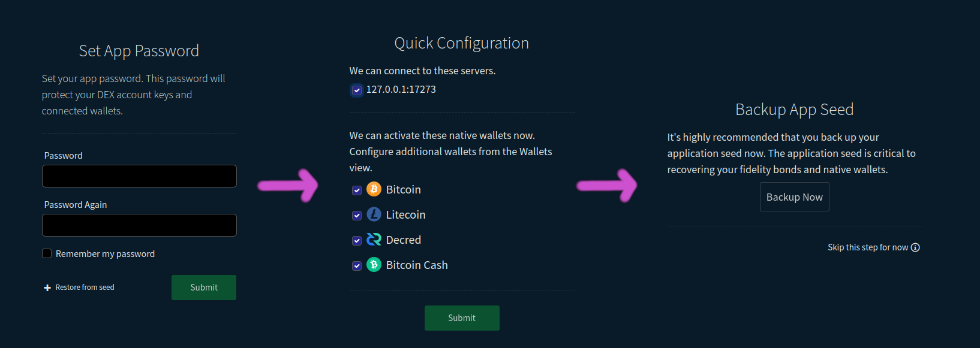Click the Bitcoin coin icon
980x348 pixels.
373,189
